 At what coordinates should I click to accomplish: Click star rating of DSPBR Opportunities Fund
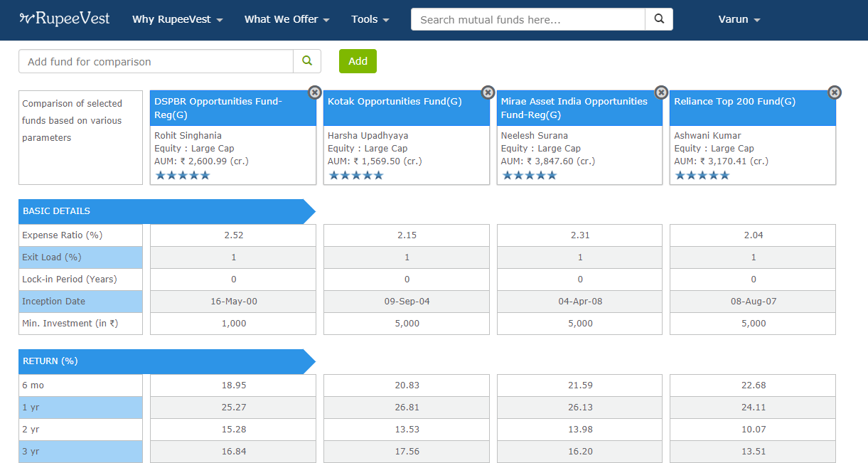(183, 175)
